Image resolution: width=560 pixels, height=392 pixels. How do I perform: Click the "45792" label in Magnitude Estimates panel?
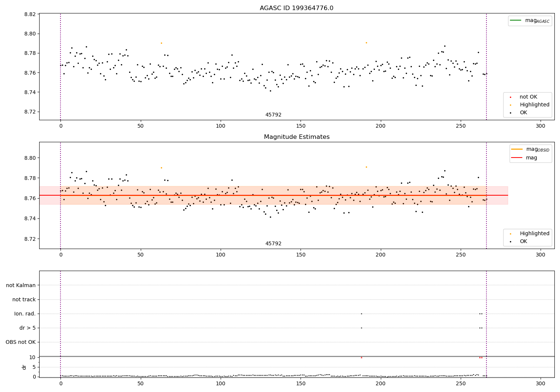point(273,244)
